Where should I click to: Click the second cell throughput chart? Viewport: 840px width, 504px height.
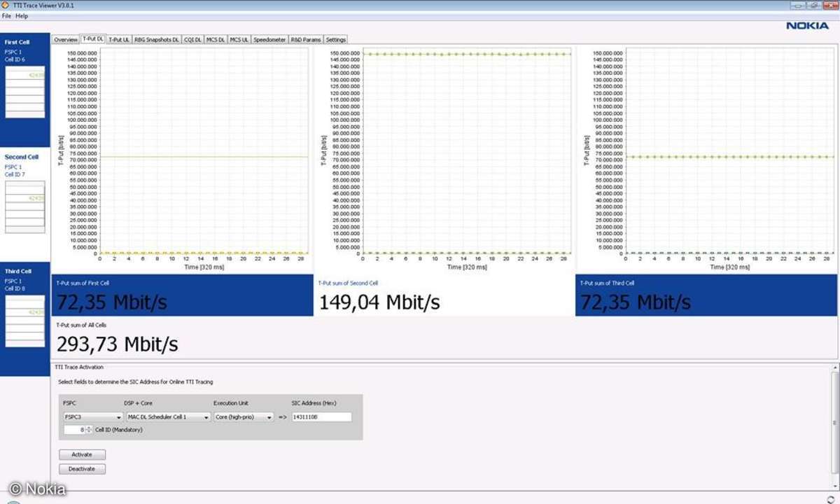point(467,150)
